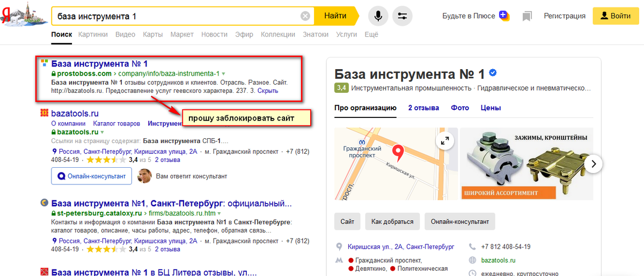This screenshot has height=276, width=644.
Task: Click address link in organization card Киришская ул., 2А
Action: [401, 247]
